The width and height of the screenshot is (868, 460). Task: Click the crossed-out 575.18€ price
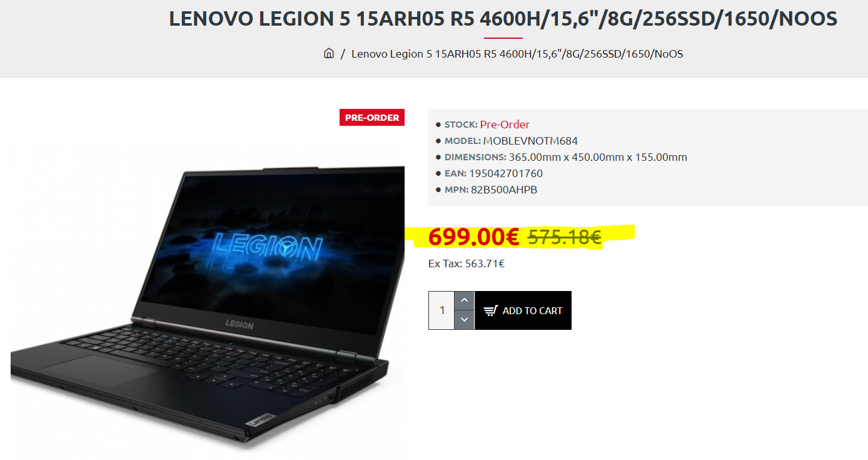point(565,237)
